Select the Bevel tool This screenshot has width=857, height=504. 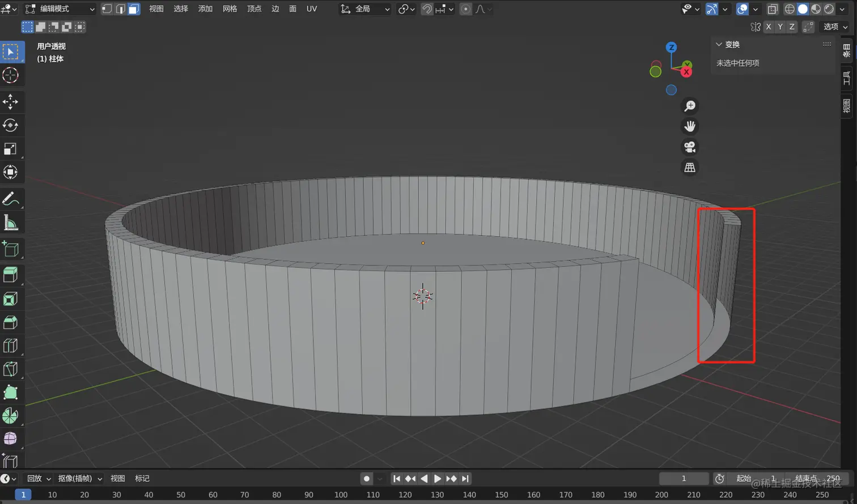coord(11,322)
